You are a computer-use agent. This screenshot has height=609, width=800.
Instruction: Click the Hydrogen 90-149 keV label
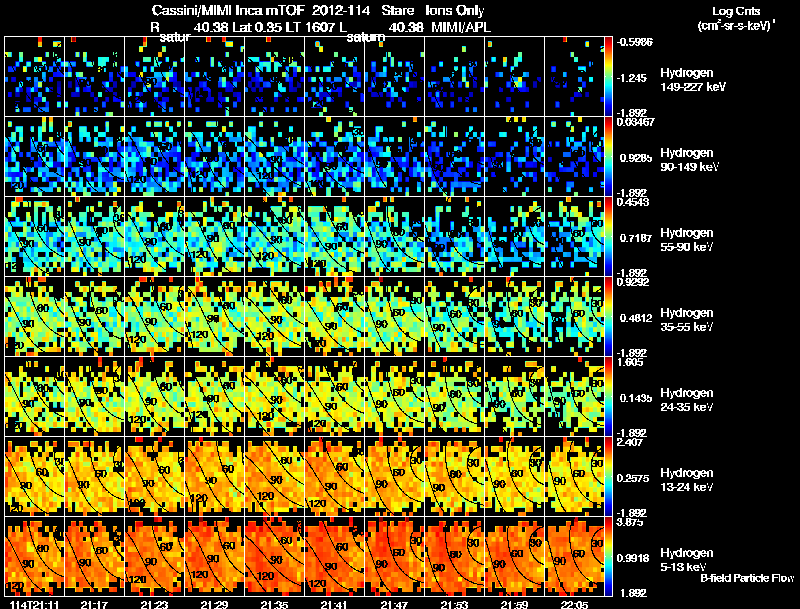[x=689, y=160]
